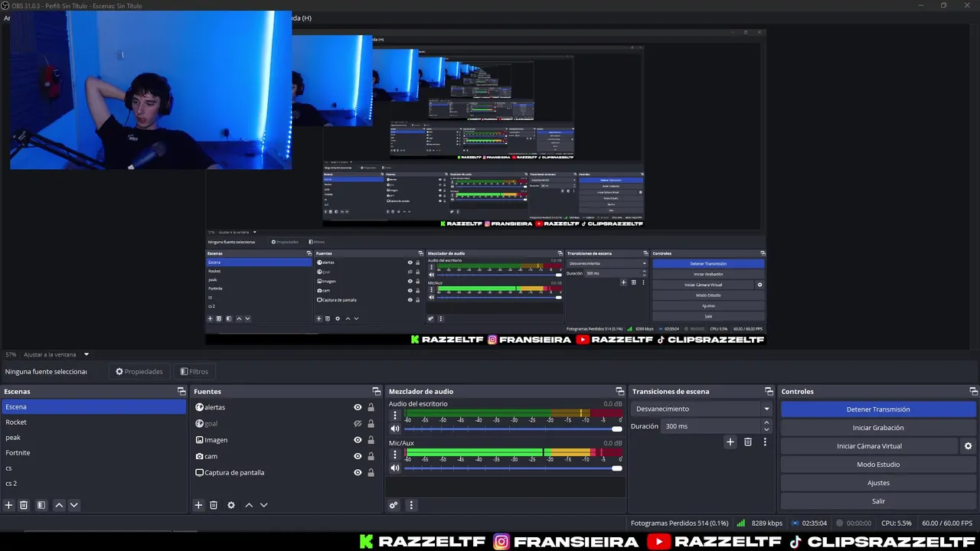
Task: Mute the Mic/Aux channel
Action: click(x=395, y=468)
